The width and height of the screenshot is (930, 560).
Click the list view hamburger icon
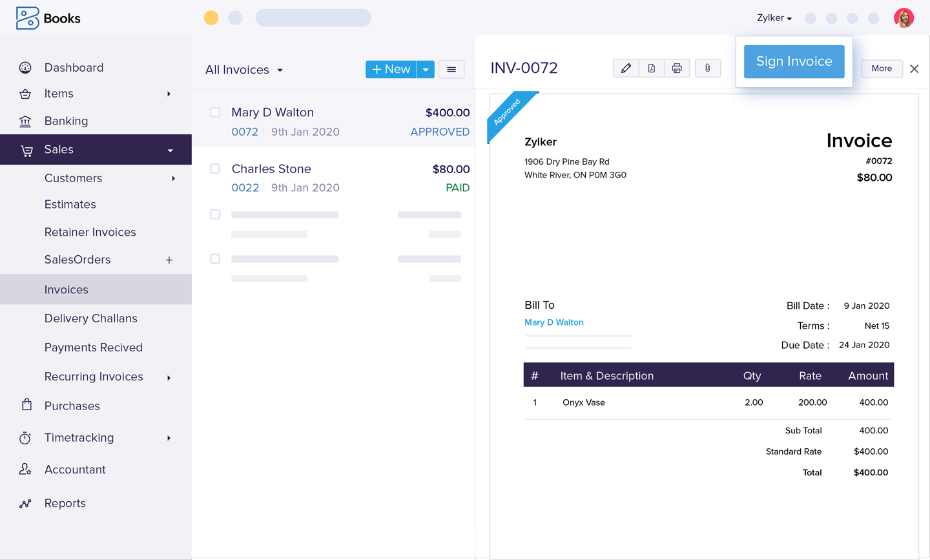[451, 69]
